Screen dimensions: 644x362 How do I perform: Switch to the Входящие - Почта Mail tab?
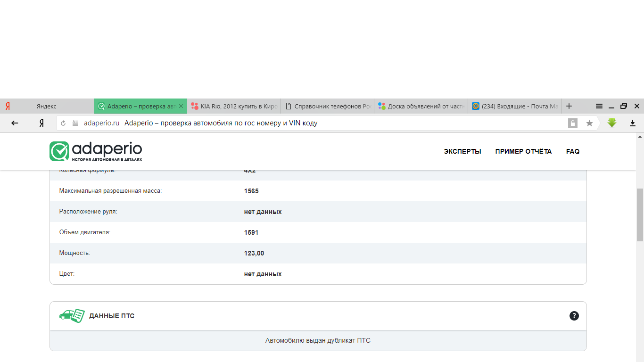coord(514,106)
